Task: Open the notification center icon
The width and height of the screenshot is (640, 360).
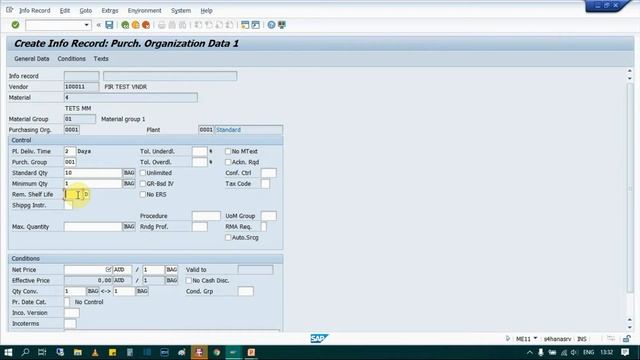Action: [625, 352]
